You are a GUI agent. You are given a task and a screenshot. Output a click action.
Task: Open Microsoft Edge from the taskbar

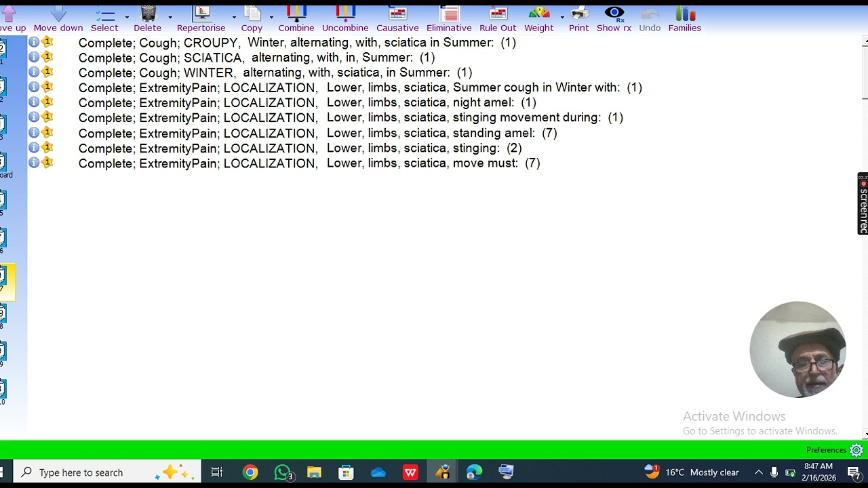tap(474, 472)
